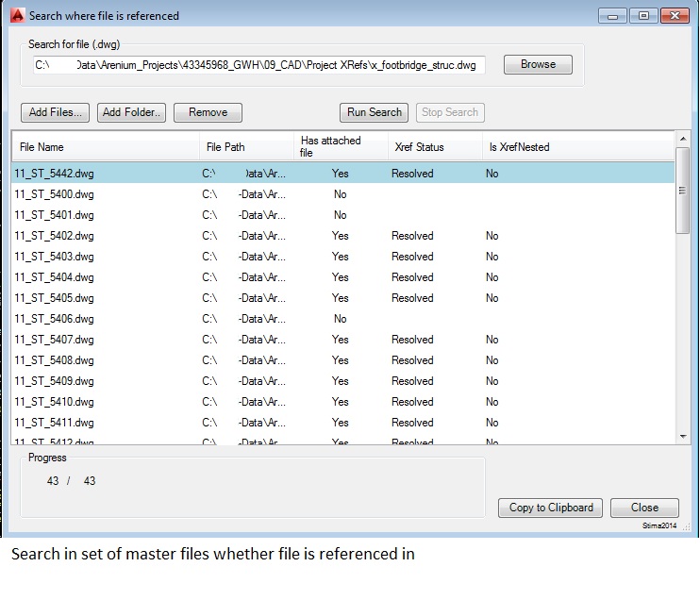Click Is XrefNested No in 11_ST_5404.dwg row
Viewport: 700px width, 600px height.
[492, 277]
